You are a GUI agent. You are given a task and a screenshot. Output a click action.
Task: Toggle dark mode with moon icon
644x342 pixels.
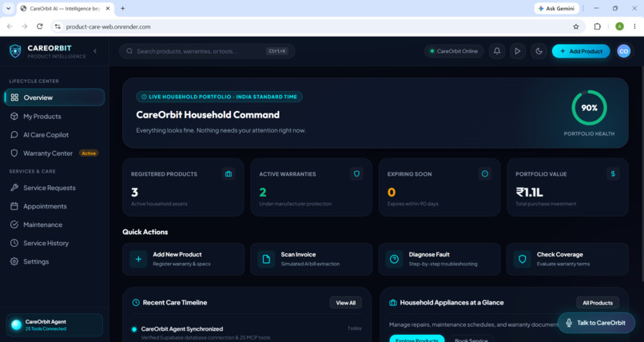click(539, 51)
